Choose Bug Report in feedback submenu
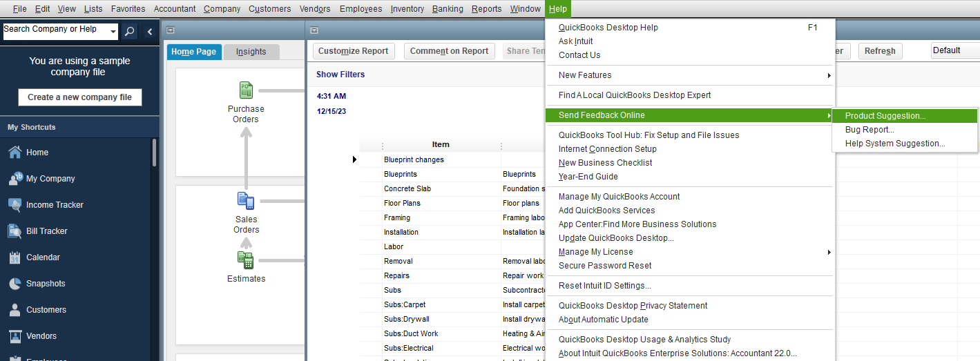Screen dimensions: 980x361 coord(905,130)
